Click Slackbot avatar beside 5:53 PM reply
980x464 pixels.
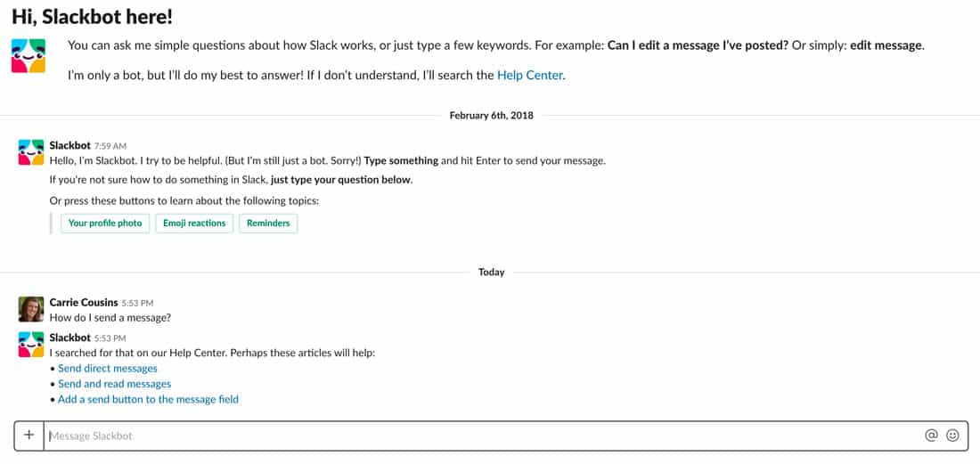tap(31, 345)
